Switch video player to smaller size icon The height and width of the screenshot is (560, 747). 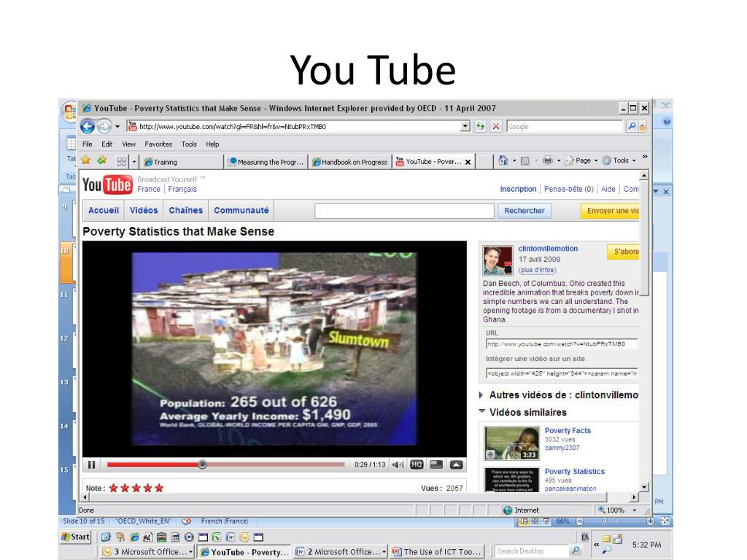436,464
